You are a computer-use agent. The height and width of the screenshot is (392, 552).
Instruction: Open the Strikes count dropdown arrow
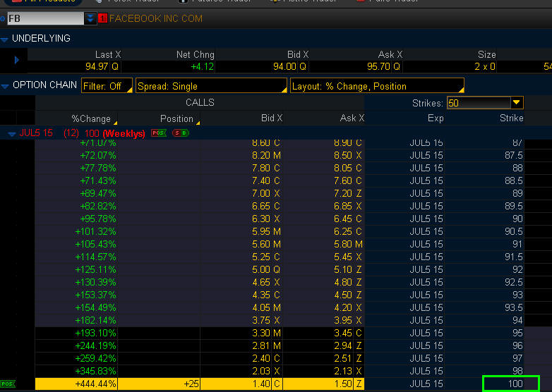coord(517,103)
